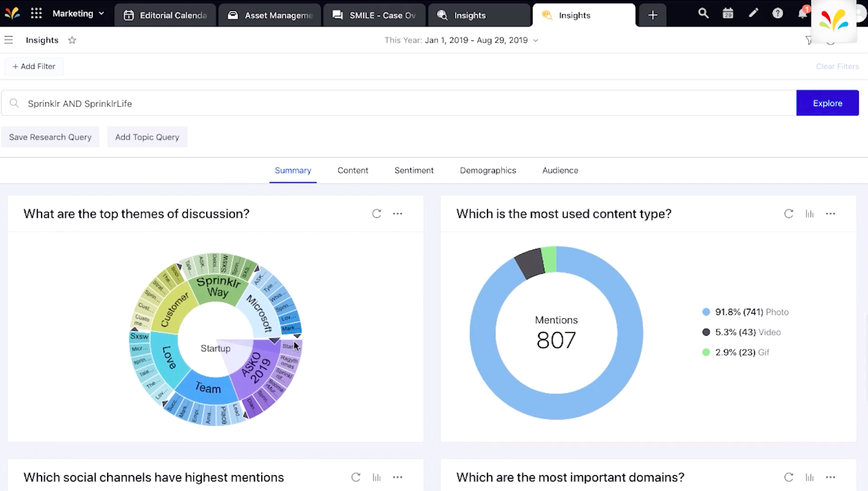
Task: Open the calendar icon in top bar
Action: click(728, 13)
